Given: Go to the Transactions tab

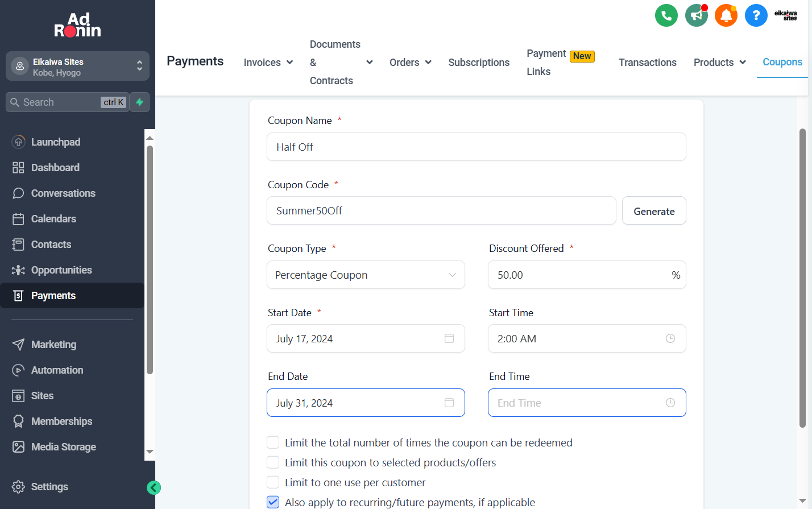Looking at the screenshot, I should pos(648,63).
